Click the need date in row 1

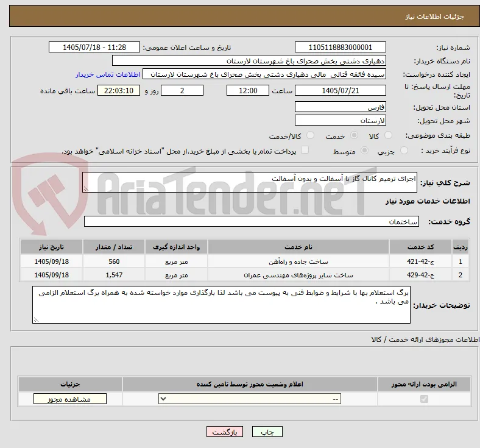point(51,261)
